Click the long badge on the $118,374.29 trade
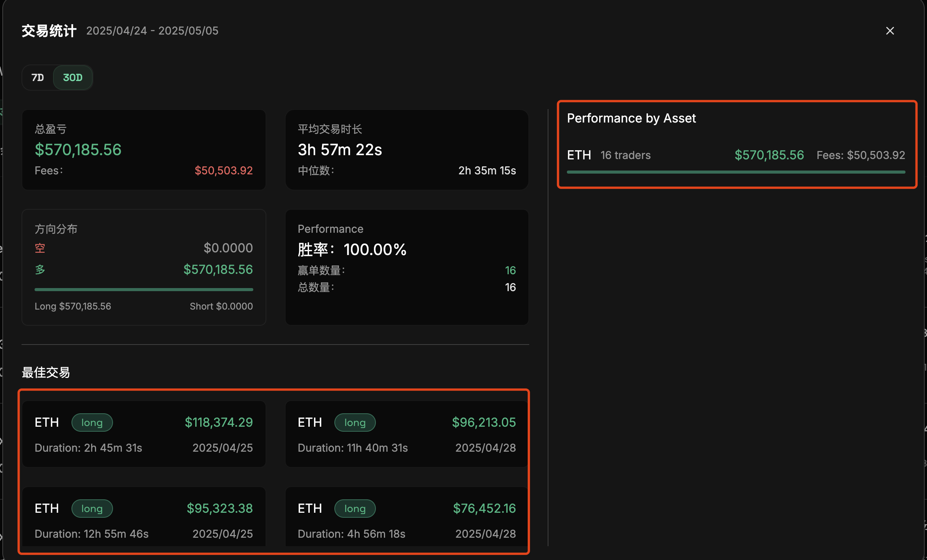Image resolution: width=927 pixels, height=560 pixels. click(92, 422)
